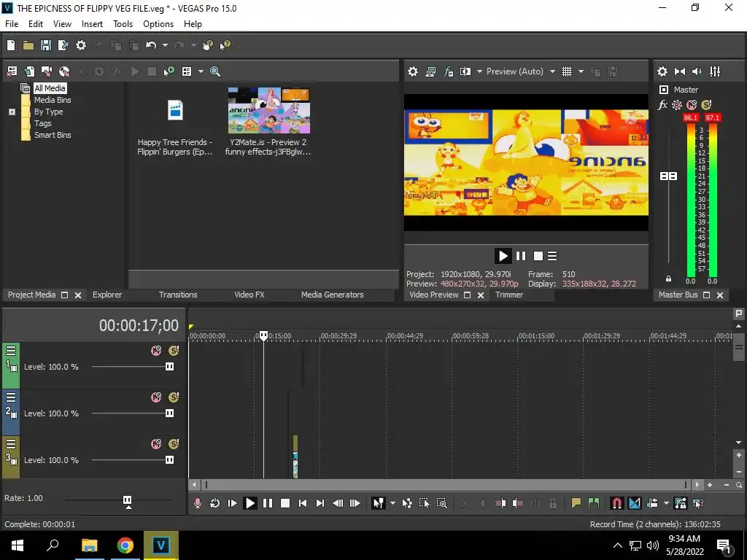747x560 pixels.
Task: Select the Y2Mate.is Preview 2 media thumbnail
Action: click(268, 111)
